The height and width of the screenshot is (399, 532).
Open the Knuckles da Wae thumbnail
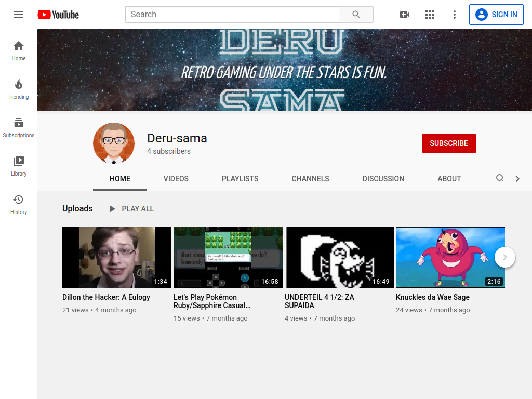pos(450,257)
